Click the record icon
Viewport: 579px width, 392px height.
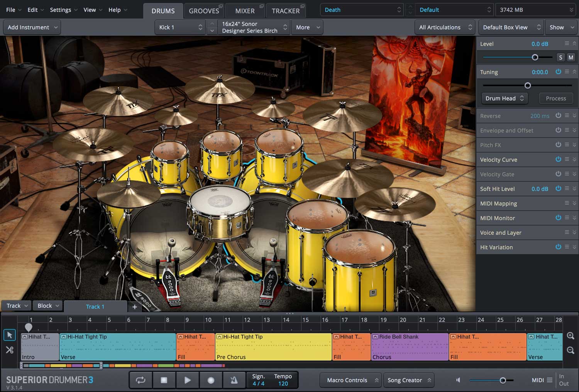pos(211,380)
